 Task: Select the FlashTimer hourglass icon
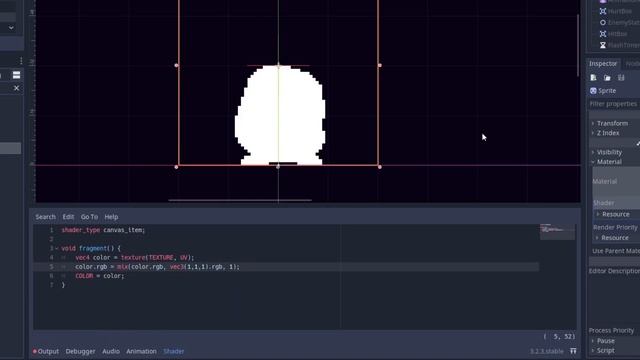pos(603,45)
